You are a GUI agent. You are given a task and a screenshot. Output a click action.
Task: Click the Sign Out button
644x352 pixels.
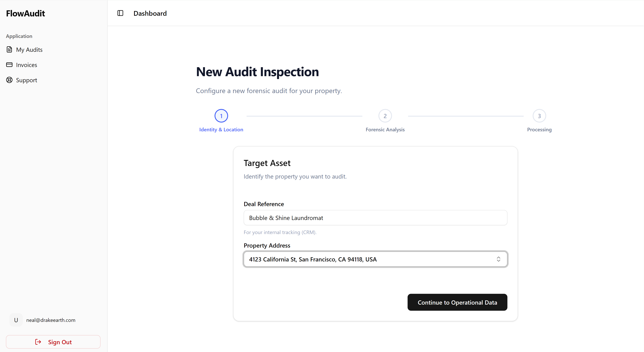click(x=53, y=342)
